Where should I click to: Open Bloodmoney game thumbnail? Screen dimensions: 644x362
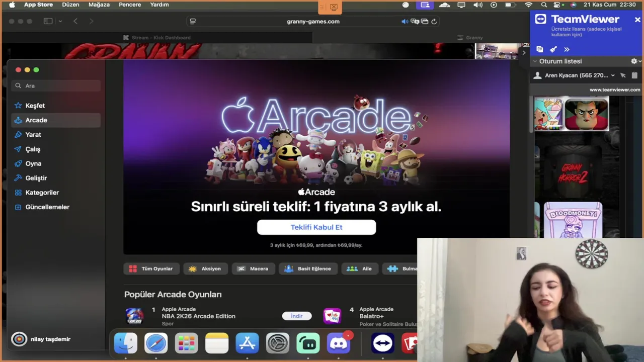pos(573,220)
